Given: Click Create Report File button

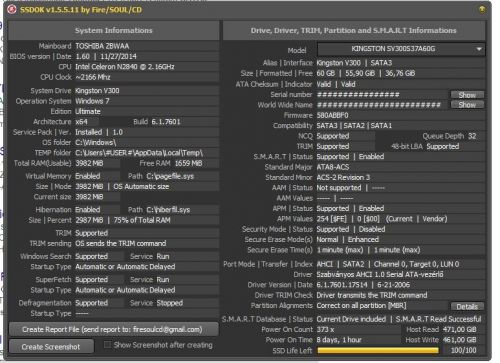Looking at the screenshot, I should tap(113, 329).
